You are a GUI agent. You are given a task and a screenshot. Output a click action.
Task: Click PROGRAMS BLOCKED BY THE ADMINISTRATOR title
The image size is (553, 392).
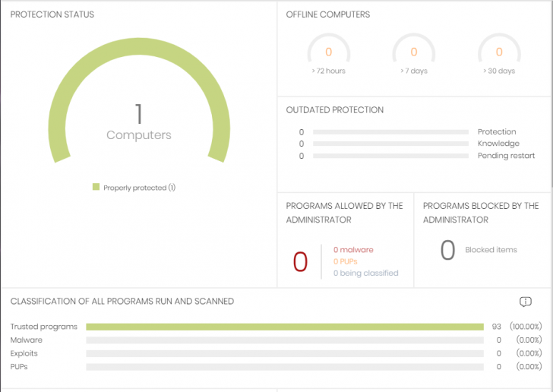(x=481, y=213)
